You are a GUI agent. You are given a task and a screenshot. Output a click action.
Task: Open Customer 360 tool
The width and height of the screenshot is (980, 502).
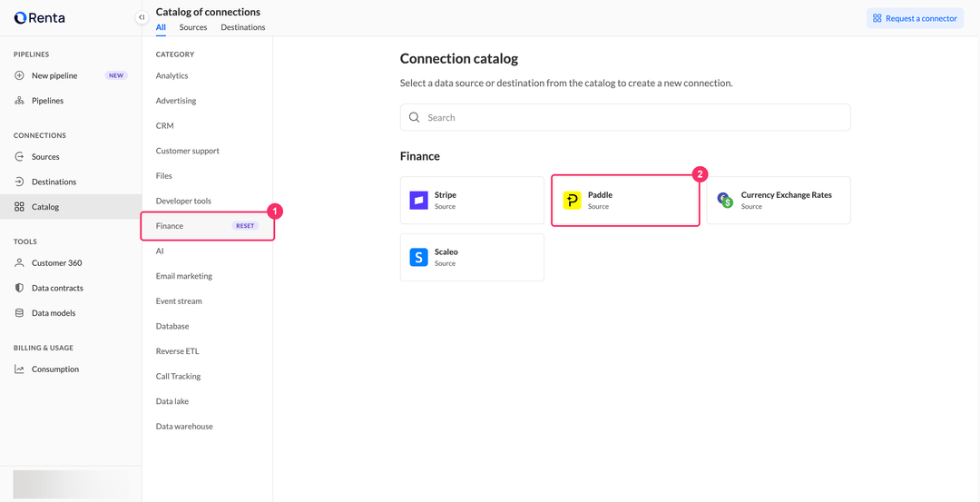pyautogui.click(x=71, y=263)
